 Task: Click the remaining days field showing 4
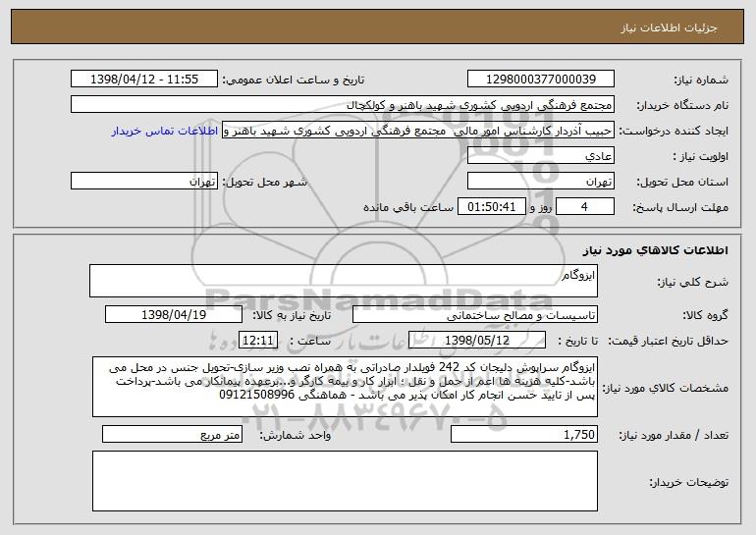click(585, 207)
